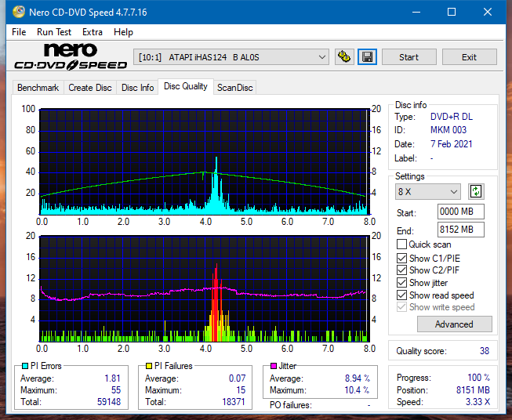This screenshot has height=420, width=512.
Task: Open the Help menu
Action: click(123, 32)
